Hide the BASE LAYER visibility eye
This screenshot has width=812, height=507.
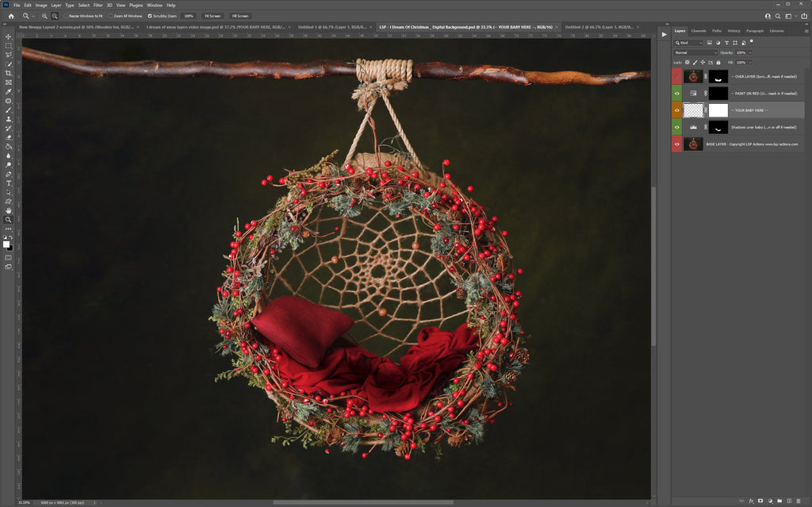point(677,144)
